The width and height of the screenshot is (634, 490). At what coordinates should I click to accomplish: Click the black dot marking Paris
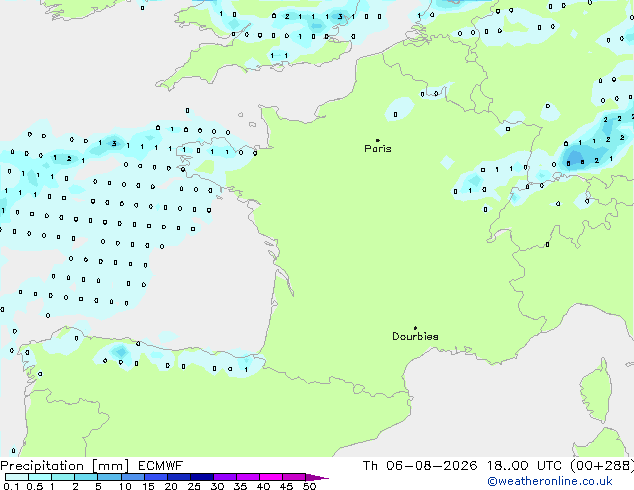[x=378, y=140]
